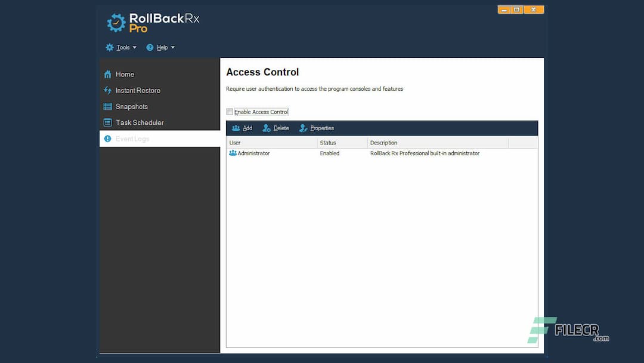The image size is (644, 363).
Task: Click the question mark icon beside Help
Action: coord(149,47)
